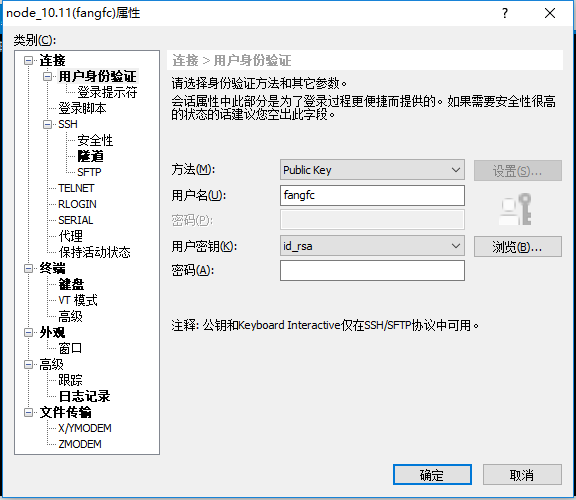
Task: Click the 浏览(B)... browse button
Action: click(x=517, y=246)
